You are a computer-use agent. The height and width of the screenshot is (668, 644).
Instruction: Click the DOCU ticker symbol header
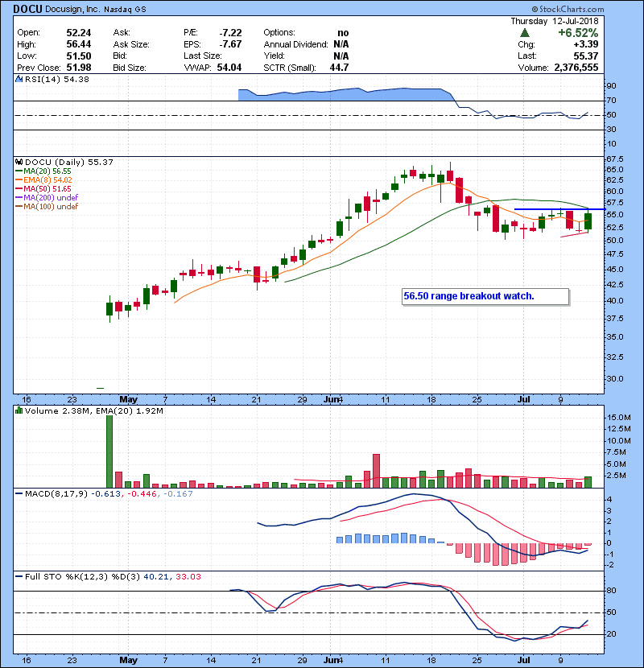pyautogui.click(x=27, y=9)
